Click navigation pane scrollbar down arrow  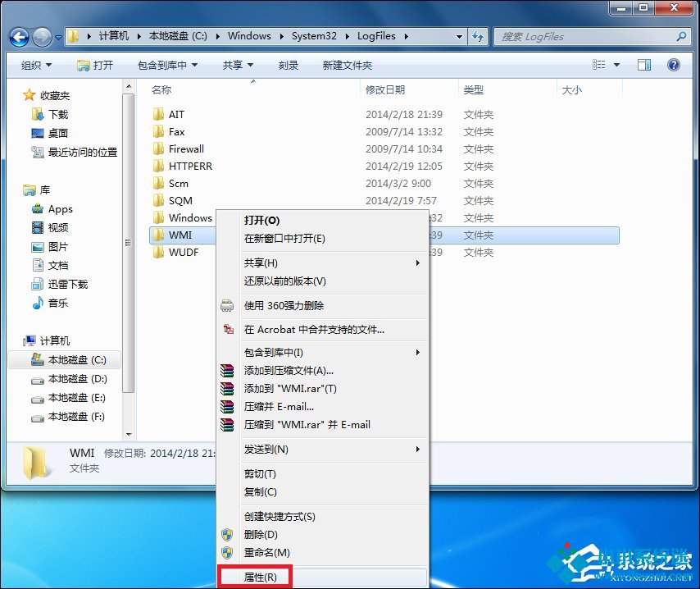point(129,435)
